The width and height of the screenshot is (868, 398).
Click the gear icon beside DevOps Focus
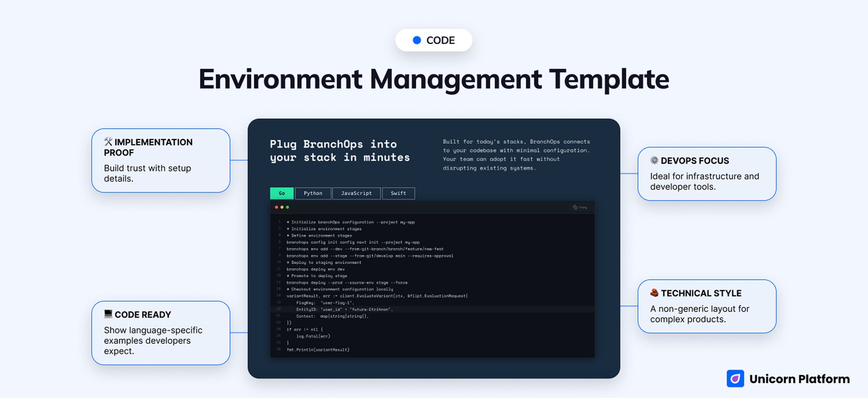click(654, 160)
